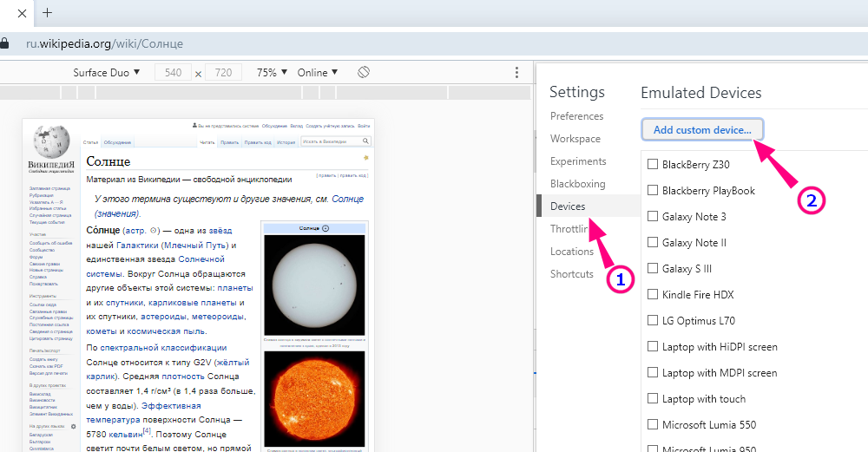868x452 pixels.
Task: Click the Солнце article heading
Action: (x=108, y=161)
